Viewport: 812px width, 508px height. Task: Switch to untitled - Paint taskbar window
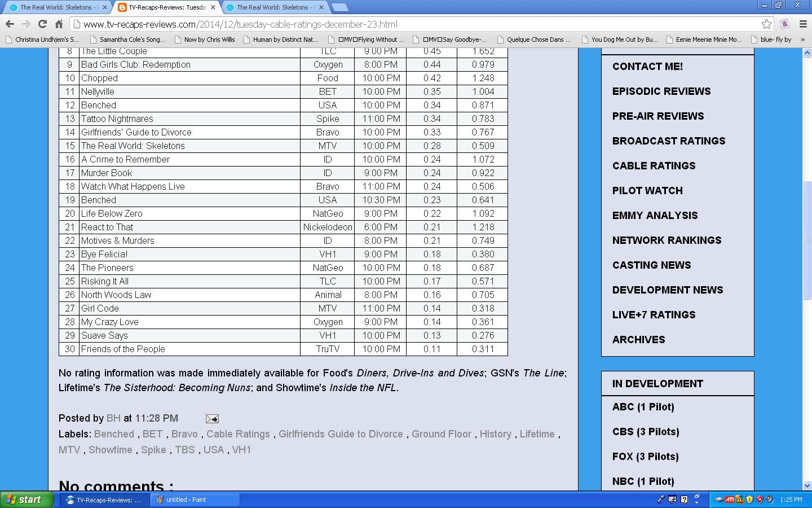point(196,500)
